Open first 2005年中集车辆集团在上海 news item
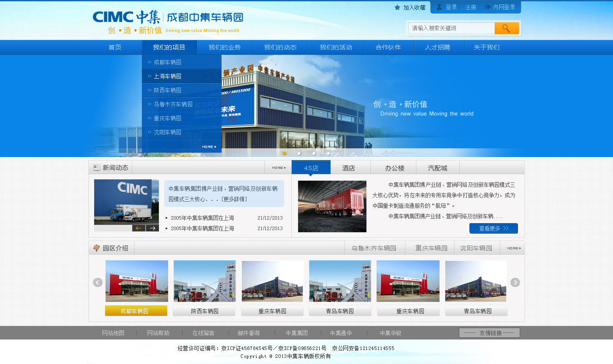 (202, 218)
